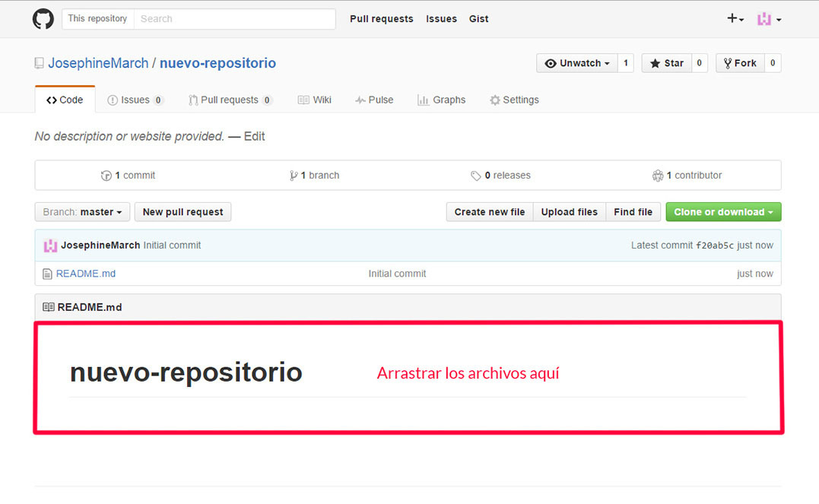Open the create new menu with the plus dropdown
The image size is (819, 504).
click(734, 18)
